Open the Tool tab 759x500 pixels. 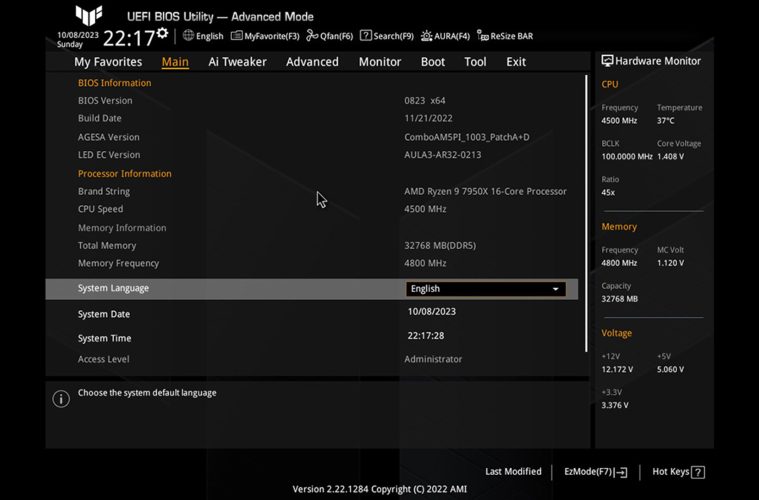pyautogui.click(x=475, y=62)
